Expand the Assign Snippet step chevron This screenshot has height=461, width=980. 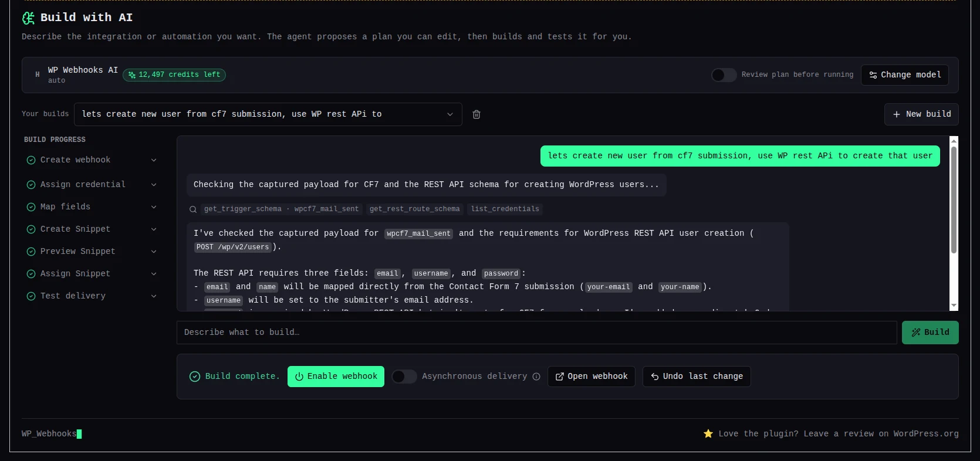pos(154,274)
